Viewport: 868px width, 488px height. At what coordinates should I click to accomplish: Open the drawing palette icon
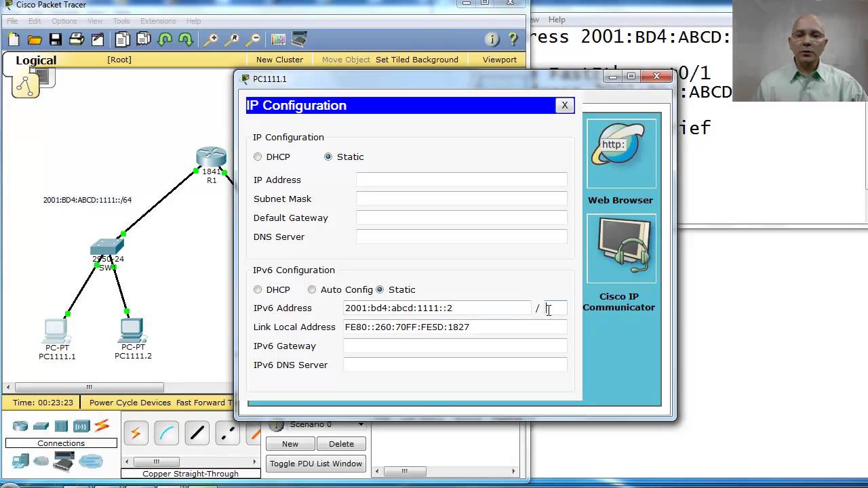[x=278, y=40]
